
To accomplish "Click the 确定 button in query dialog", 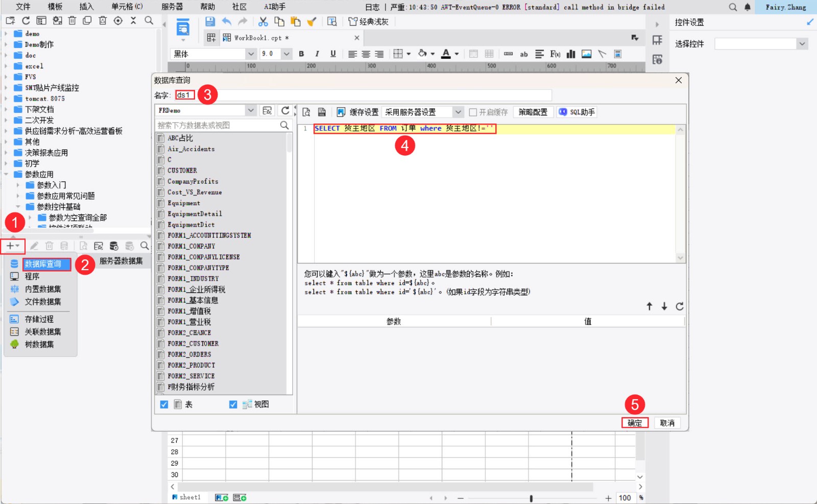I will (635, 423).
